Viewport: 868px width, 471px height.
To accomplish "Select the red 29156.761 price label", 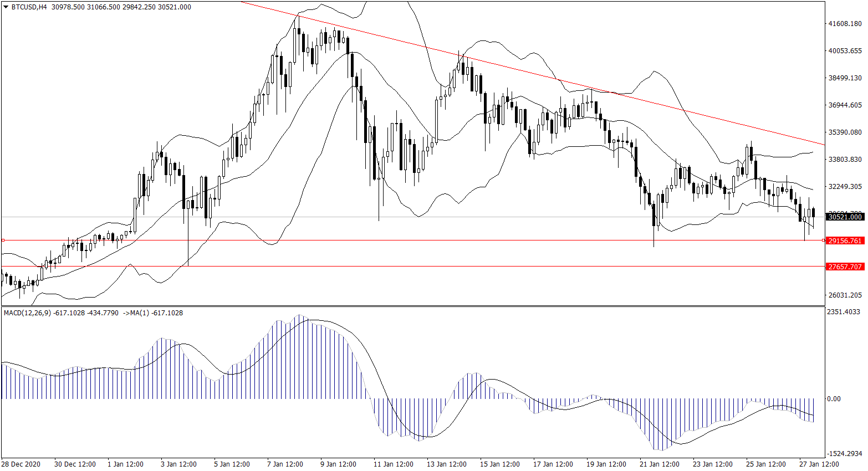I will click(x=845, y=240).
